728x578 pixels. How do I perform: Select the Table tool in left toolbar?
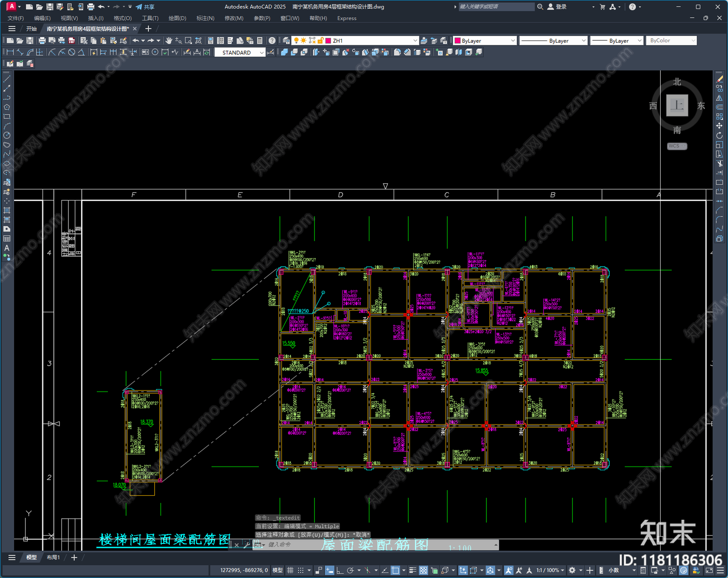7,238
